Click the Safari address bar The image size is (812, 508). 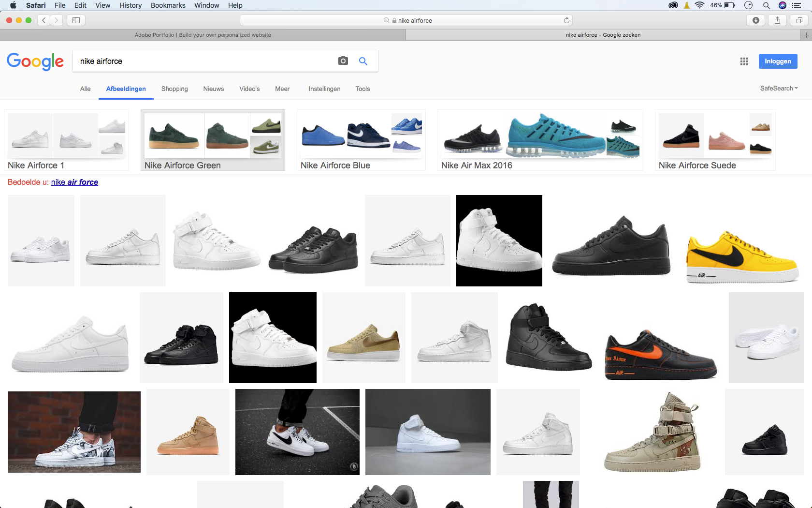[x=406, y=20]
